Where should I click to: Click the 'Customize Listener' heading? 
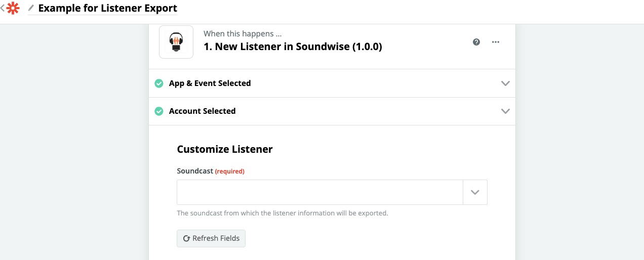[225, 149]
